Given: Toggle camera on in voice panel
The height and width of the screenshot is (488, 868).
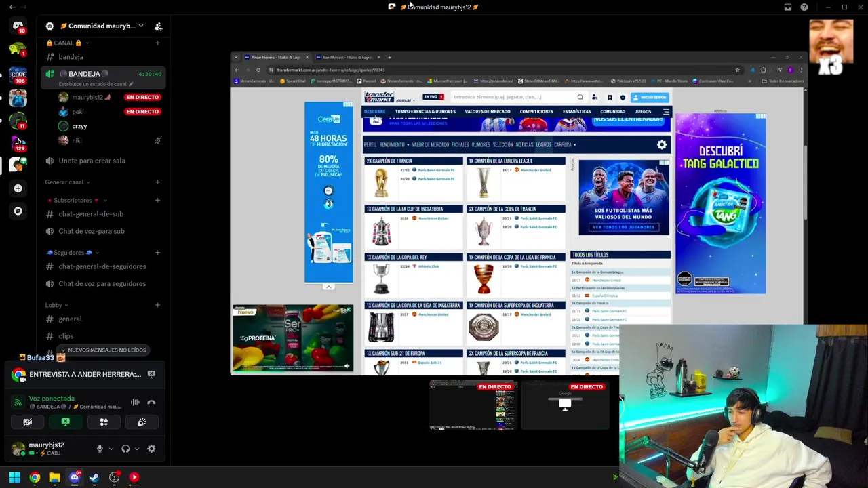Looking at the screenshot, I should [27, 422].
